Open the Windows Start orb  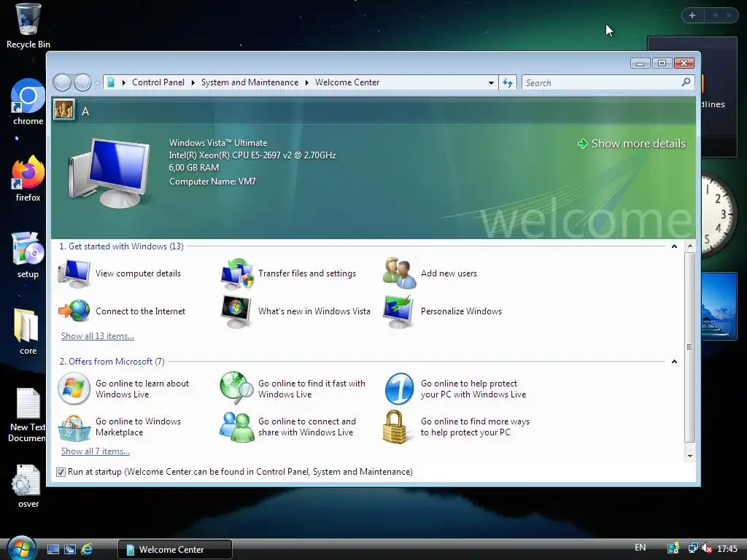[22, 548]
